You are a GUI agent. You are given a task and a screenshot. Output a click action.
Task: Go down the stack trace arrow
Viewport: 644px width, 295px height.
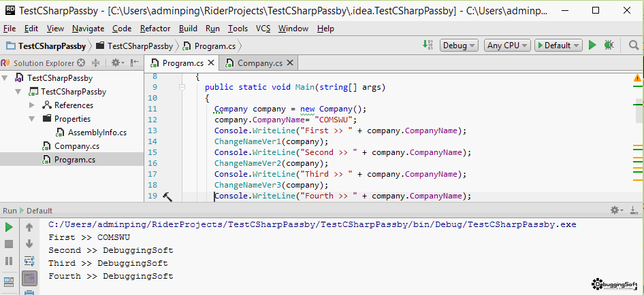[x=29, y=244]
